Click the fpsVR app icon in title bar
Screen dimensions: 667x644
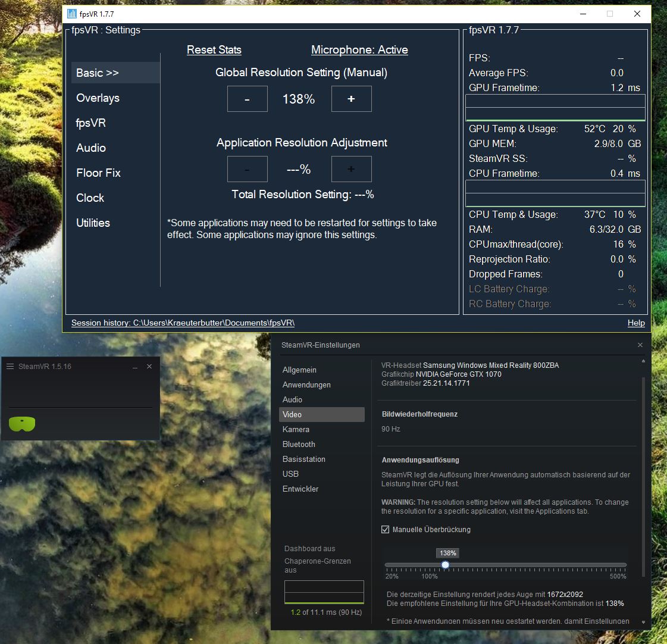[x=72, y=14]
